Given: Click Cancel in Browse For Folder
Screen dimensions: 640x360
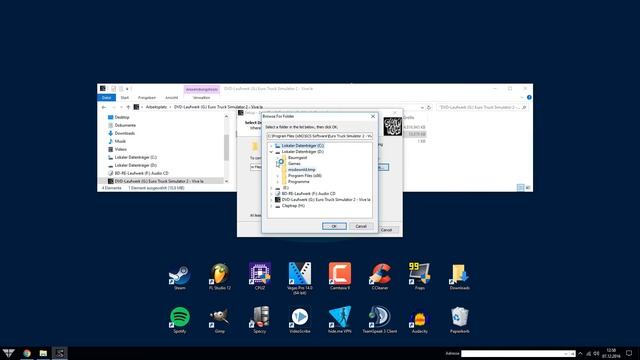Looking at the screenshot, I should pos(361,226).
